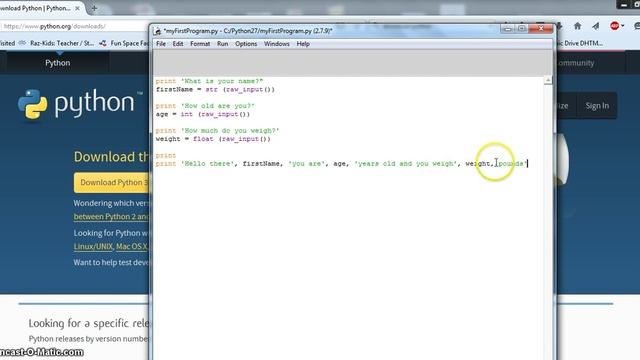Open the Community tab on python.org

click(575, 63)
